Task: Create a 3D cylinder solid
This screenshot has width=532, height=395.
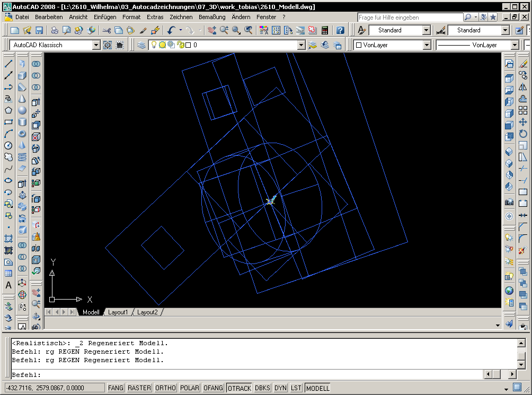Action: coord(22,122)
